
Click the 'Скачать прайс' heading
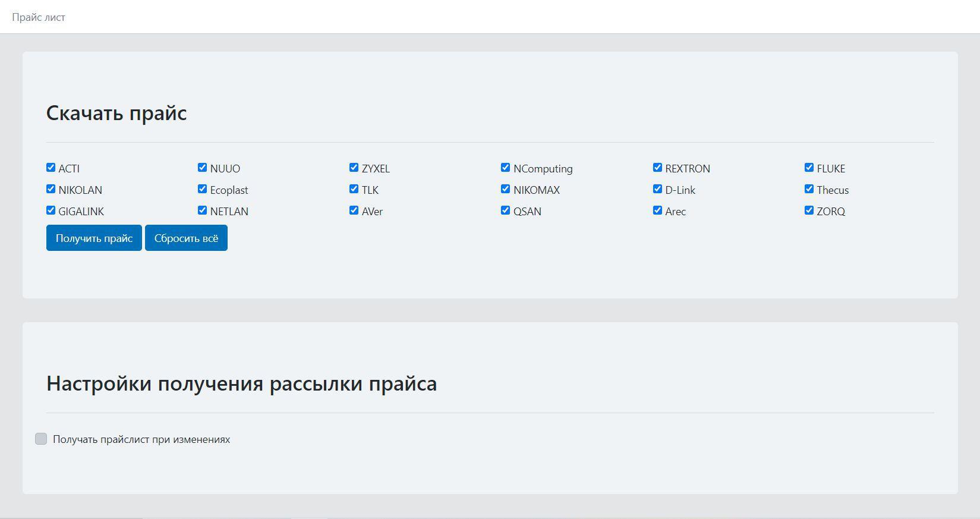(116, 113)
